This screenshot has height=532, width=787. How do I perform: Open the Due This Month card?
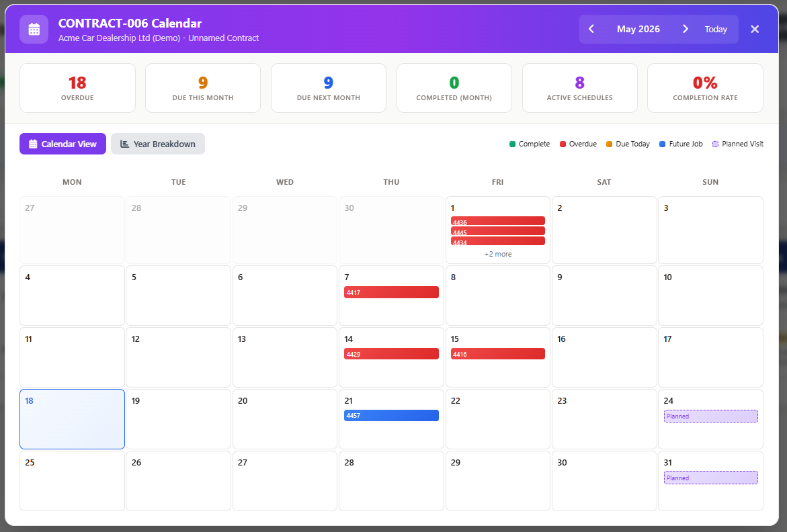203,88
